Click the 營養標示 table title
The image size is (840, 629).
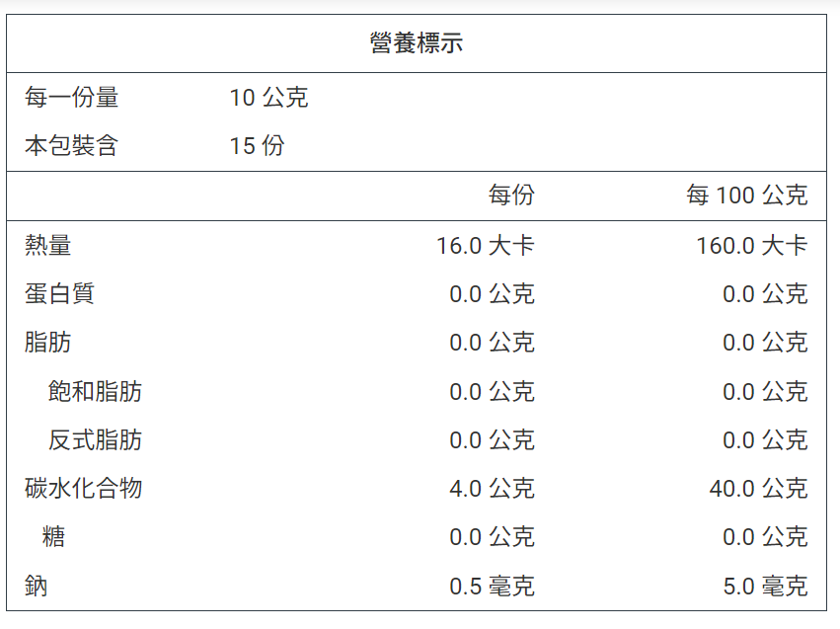[417, 42]
